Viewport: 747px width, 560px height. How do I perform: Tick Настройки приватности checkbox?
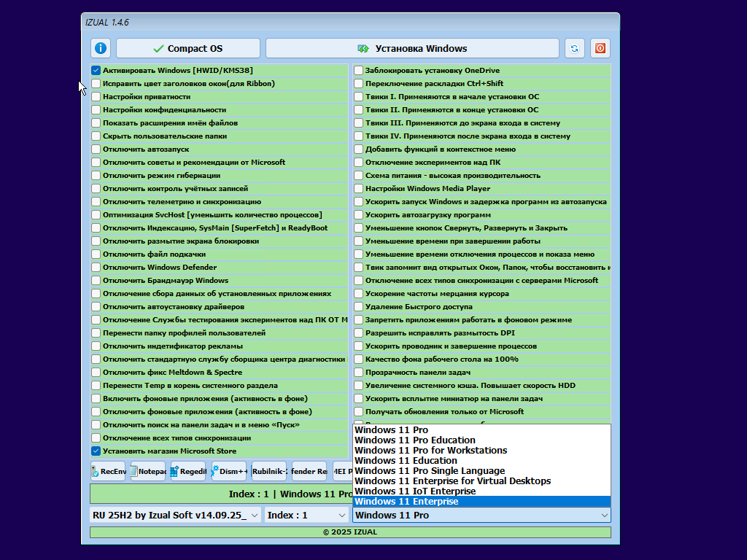coord(96,97)
